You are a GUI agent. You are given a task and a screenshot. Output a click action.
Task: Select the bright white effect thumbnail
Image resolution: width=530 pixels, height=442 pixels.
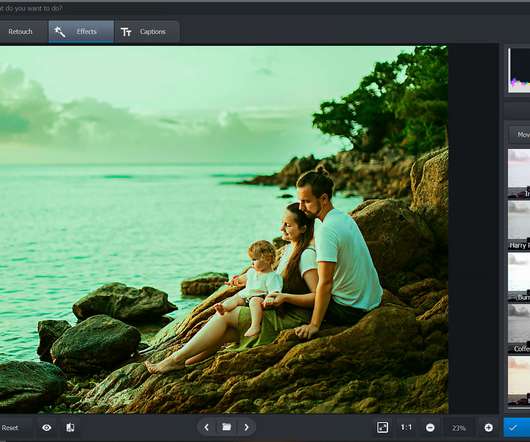(519, 277)
